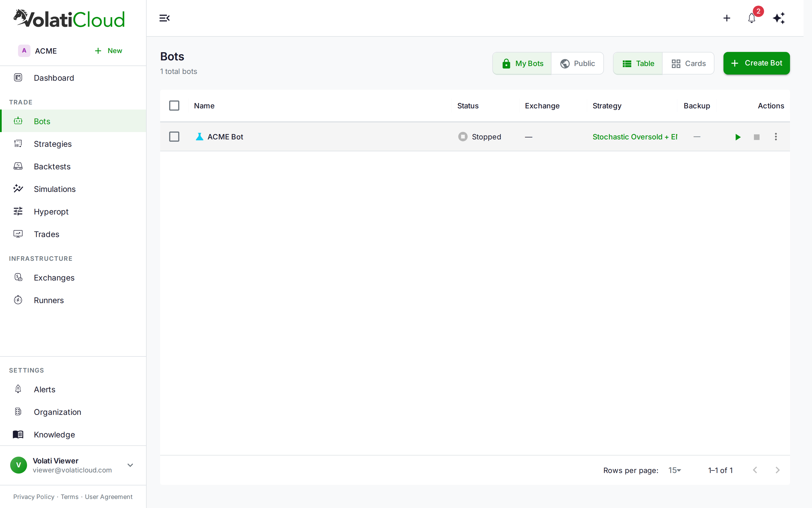Image resolution: width=812 pixels, height=508 pixels.
Task: Click the Exchange column header
Action: (542, 106)
